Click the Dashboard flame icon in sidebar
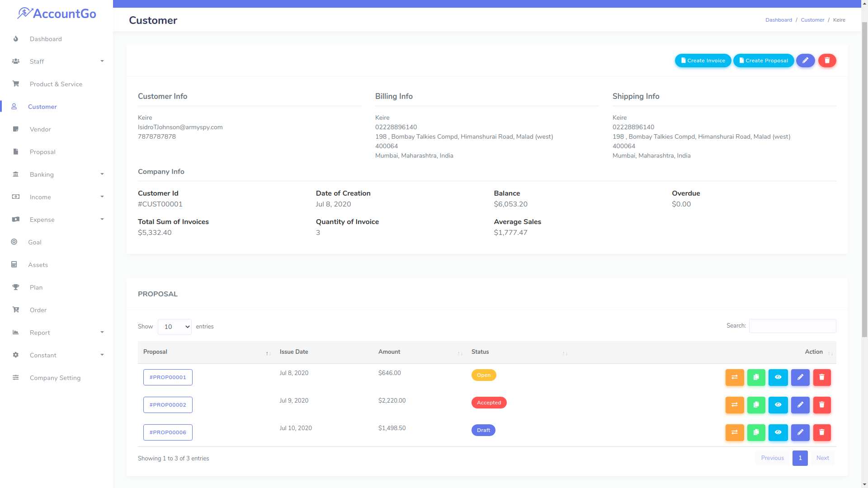The height and width of the screenshot is (488, 868). [x=16, y=39]
